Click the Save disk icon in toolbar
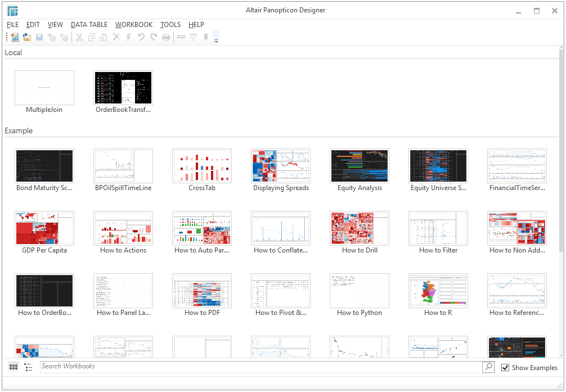 (x=39, y=37)
